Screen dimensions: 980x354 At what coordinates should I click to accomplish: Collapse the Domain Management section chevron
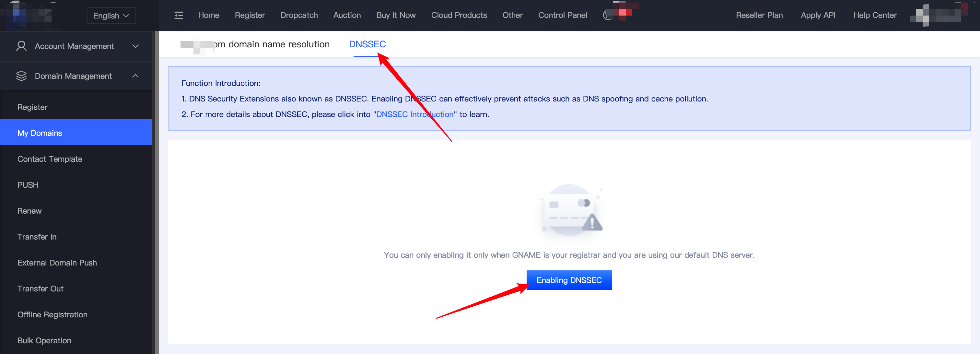(135, 76)
